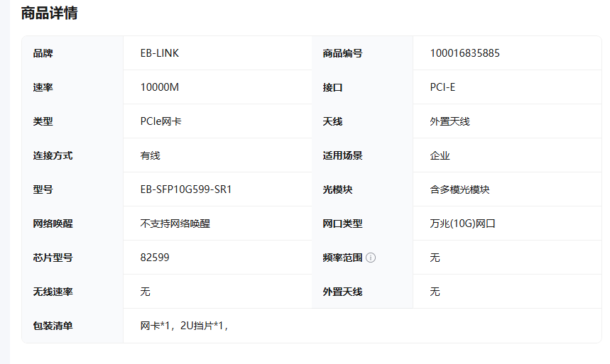Click the 无 value for 无线速率
The width and height of the screenshot is (610, 364).
click(145, 292)
